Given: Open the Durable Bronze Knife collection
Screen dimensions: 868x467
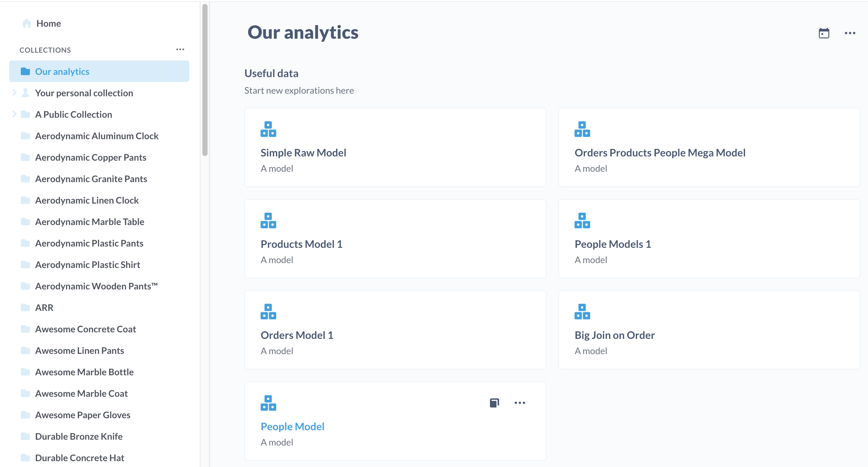Looking at the screenshot, I should (78, 436).
